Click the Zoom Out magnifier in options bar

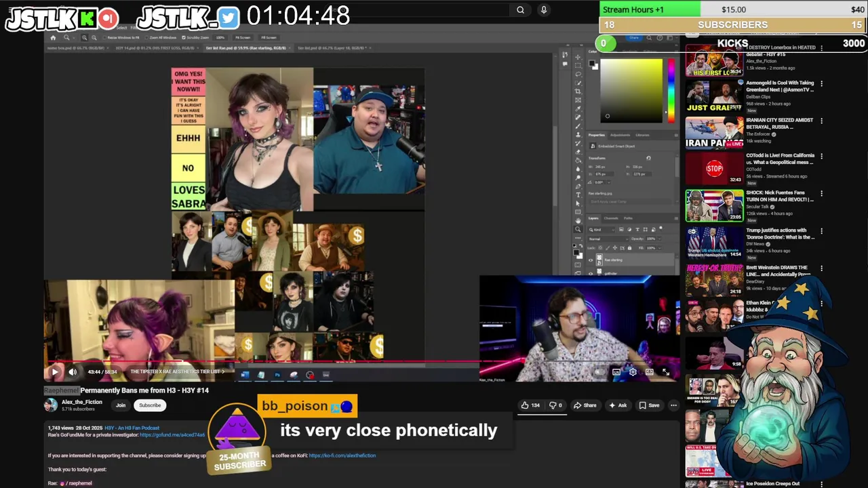coord(94,38)
